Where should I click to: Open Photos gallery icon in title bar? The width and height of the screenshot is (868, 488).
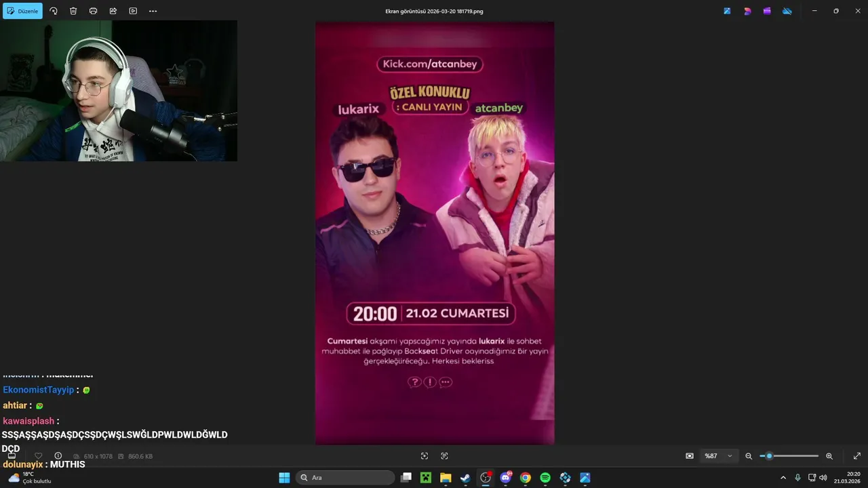(727, 11)
